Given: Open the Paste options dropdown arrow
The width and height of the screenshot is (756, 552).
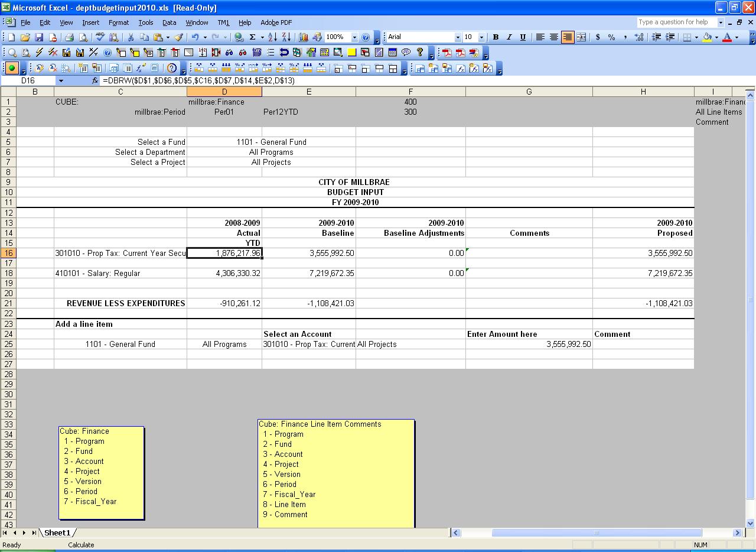Looking at the screenshot, I should [x=168, y=37].
